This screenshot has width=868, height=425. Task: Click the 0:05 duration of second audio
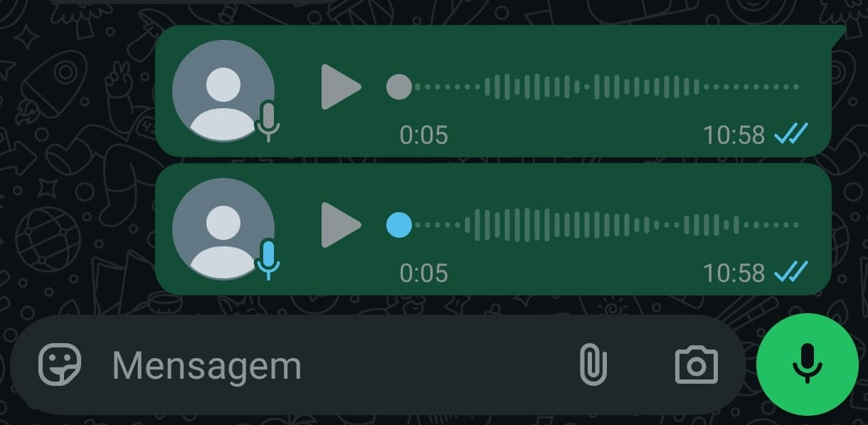(424, 273)
